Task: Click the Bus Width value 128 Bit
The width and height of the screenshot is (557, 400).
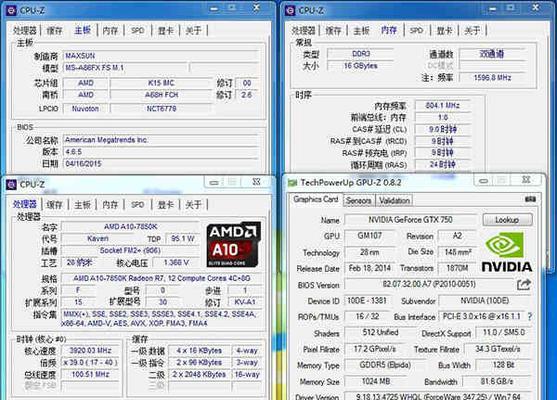Action: (x=504, y=365)
